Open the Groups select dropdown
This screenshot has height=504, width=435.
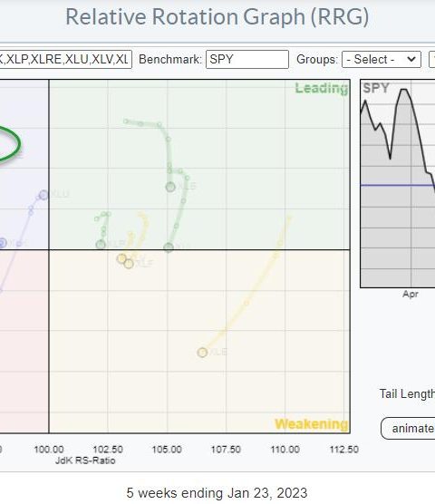pyautogui.click(x=382, y=60)
